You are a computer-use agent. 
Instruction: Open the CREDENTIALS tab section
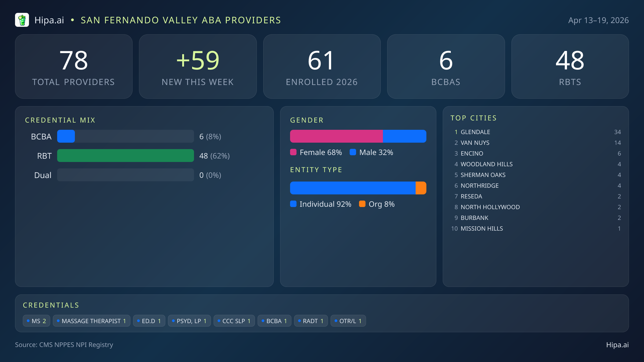(x=51, y=305)
